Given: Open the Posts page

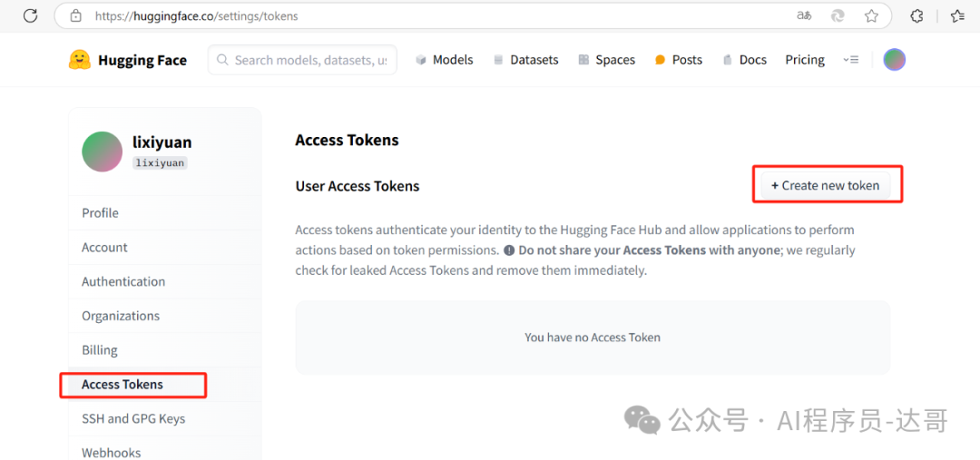Looking at the screenshot, I should [679, 60].
